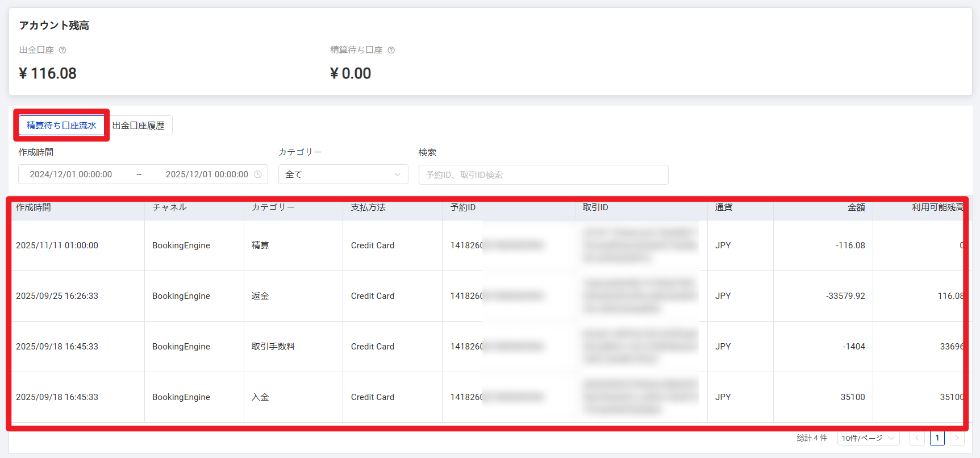The height and width of the screenshot is (458, 980).
Task: Click start date 2024/12/01 field
Action: click(x=71, y=174)
